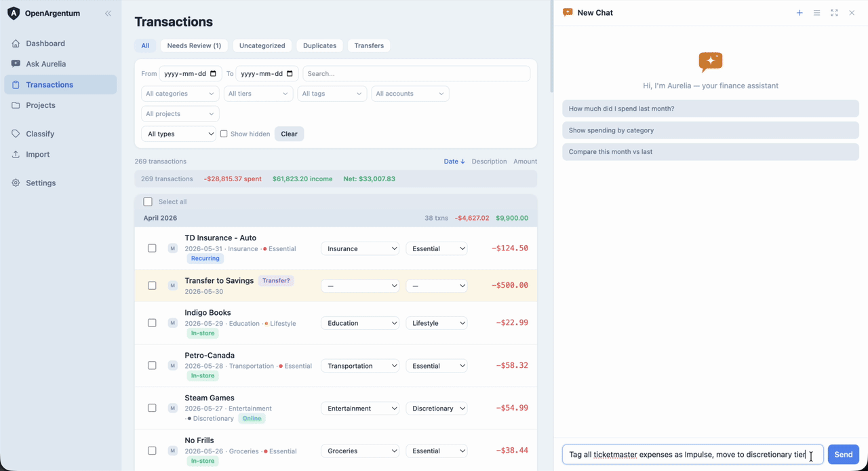The width and height of the screenshot is (868, 471).
Task: Select the Steam Games transaction checkbox
Action: point(152,409)
